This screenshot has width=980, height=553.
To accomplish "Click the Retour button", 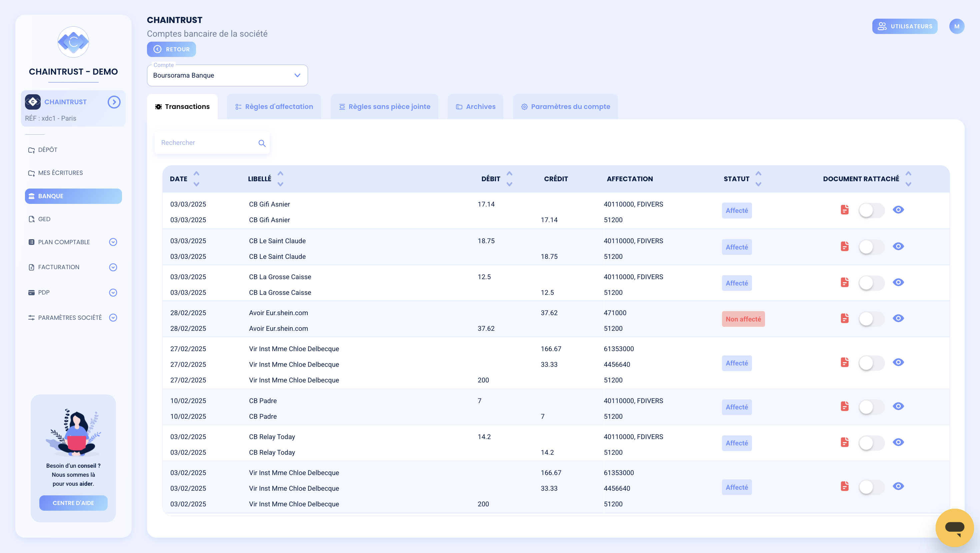I will pos(171,49).
